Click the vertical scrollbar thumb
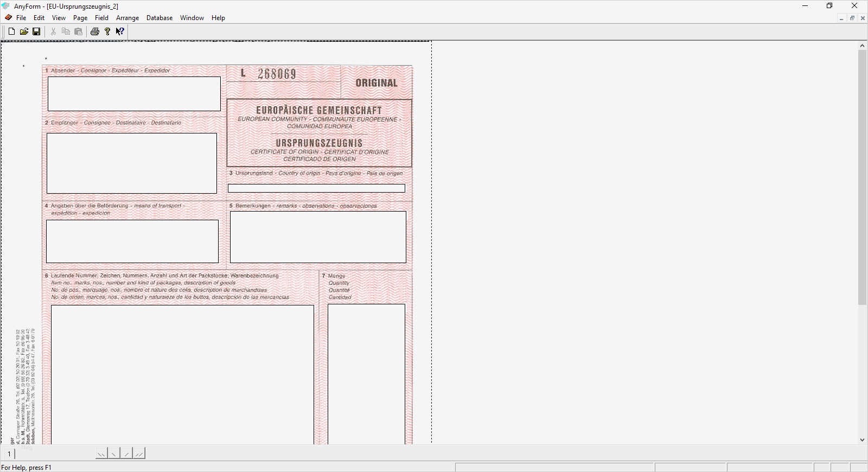 (862, 177)
